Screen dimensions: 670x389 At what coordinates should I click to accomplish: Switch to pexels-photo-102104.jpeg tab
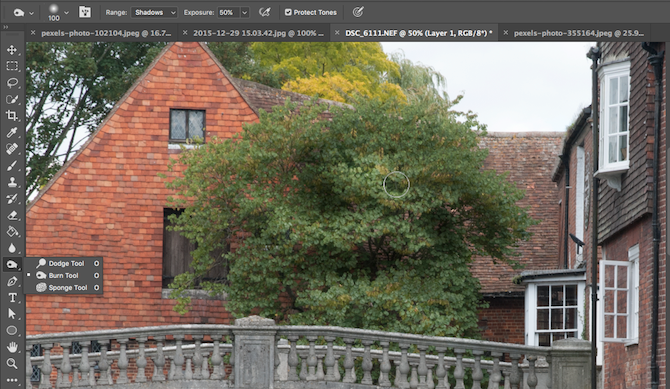[x=102, y=33]
